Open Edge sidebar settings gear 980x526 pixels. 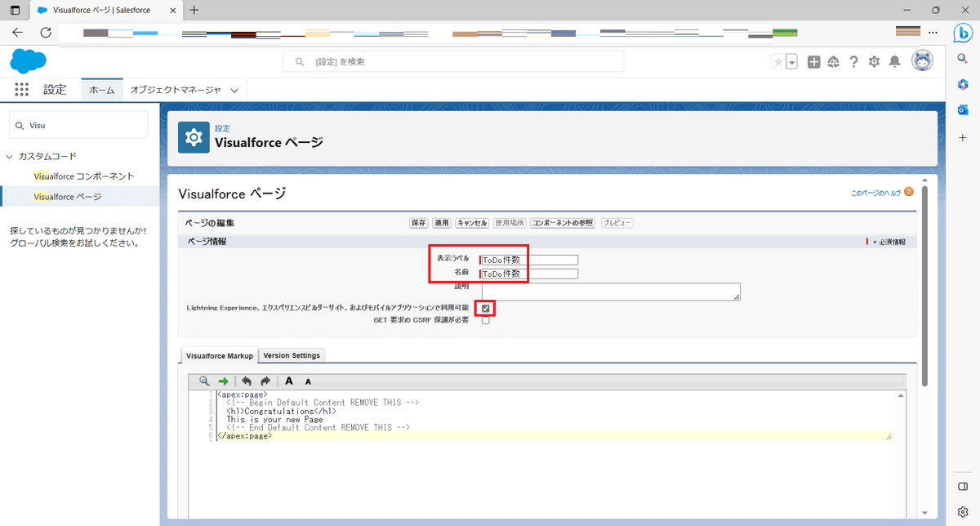[963, 512]
